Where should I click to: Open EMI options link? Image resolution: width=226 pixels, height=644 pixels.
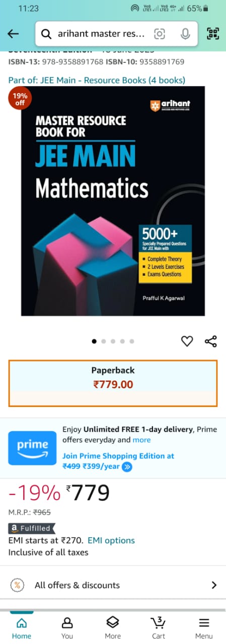click(x=111, y=540)
